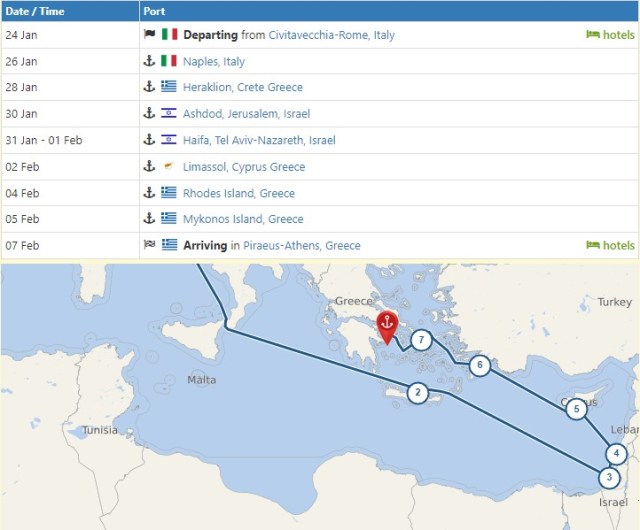640x530 pixels.
Task: Open the Piraeus-Athens, Greece arrival link
Action: 302,246
